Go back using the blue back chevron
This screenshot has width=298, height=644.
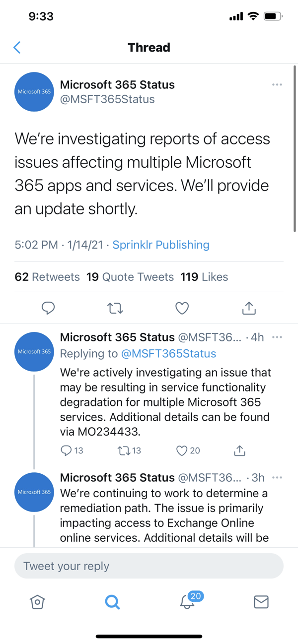coord(17,47)
